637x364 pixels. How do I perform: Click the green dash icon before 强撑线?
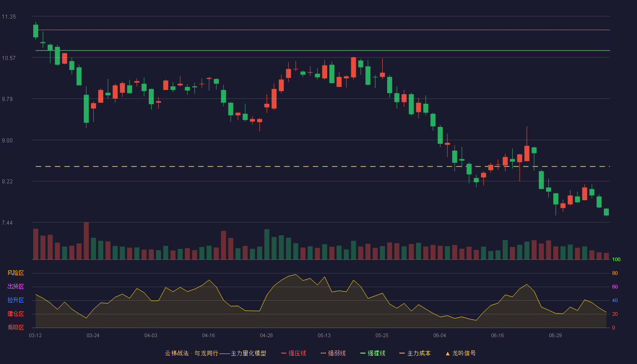[363, 353]
